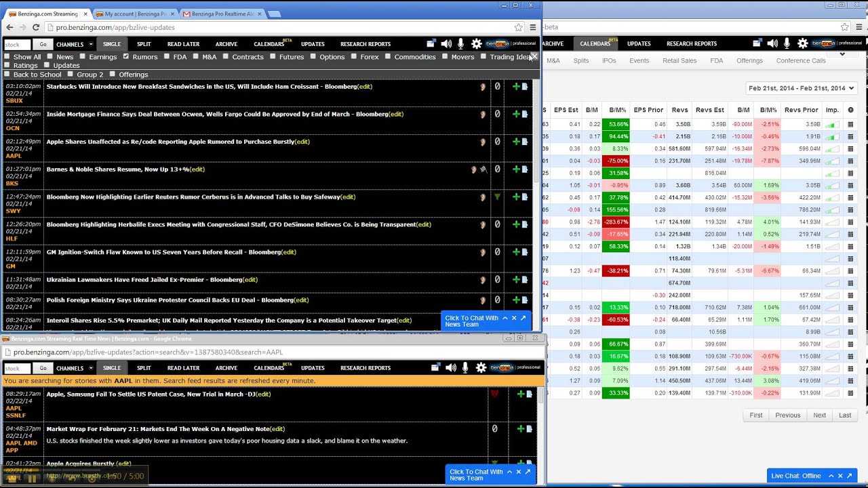Switch to SPLIT view in top window
This screenshot has height=488, width=868.
(144, 44)
